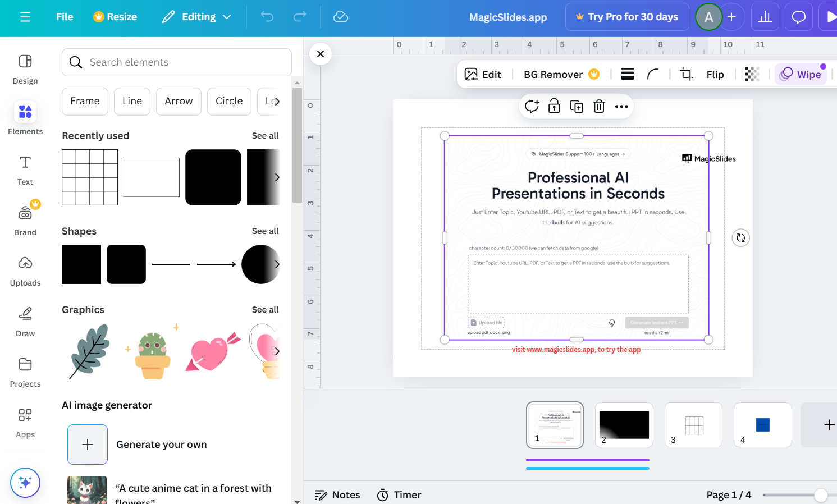Image resolution: width=837 pixels, height=504 pixels.
Task: Open the Elements side panel
Action: click(x=25, y=118)
